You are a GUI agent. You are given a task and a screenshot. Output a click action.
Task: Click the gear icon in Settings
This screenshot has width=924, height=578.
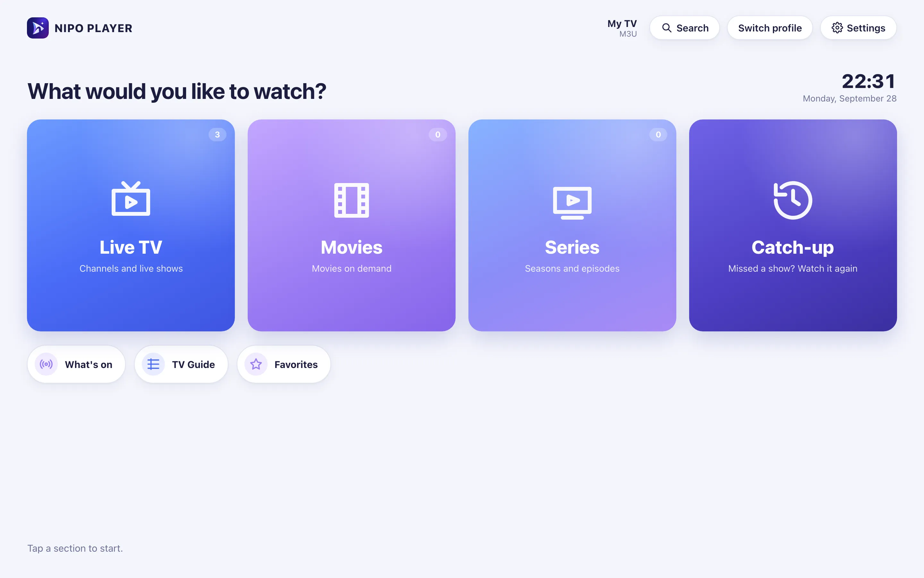(837, 28)
